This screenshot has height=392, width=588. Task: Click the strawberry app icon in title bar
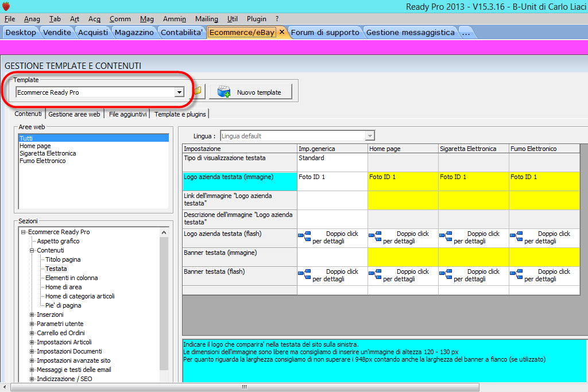tap(6, 6)
